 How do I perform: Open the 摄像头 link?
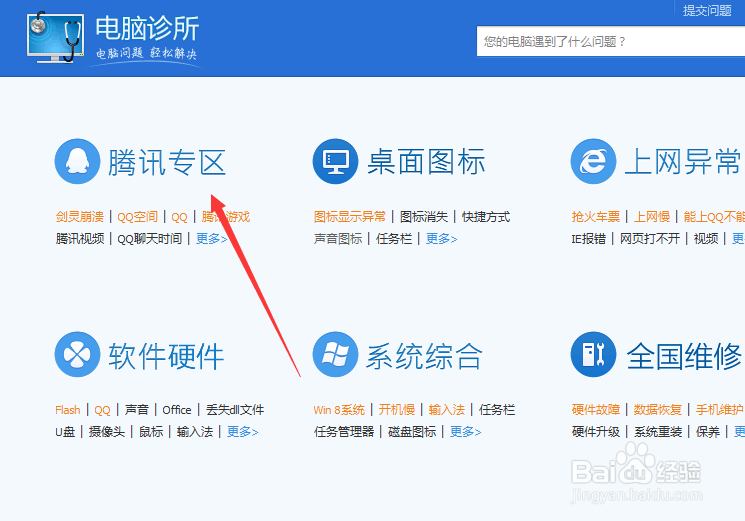[x=107, y=432]
